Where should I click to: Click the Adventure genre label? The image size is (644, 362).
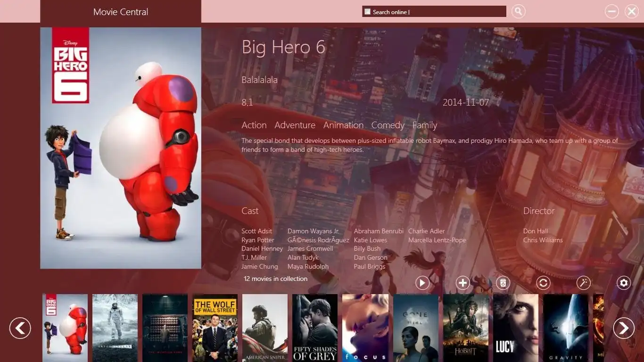click(x=295, y=125)
